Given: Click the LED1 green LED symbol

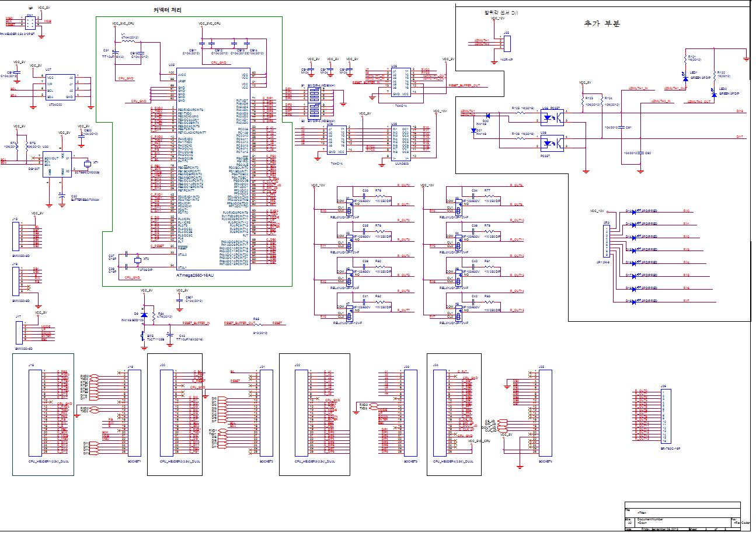Looking at the screenshot, I should point(685,78).
